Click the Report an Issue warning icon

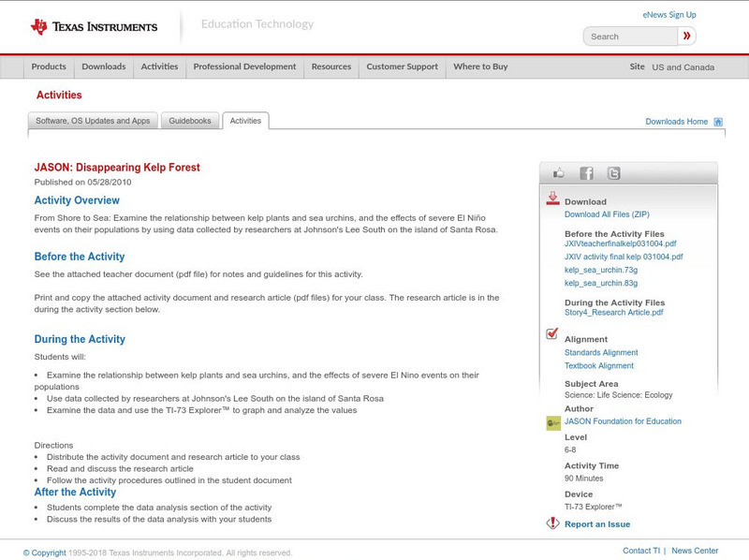pyautogui.click(x=552, y=523)
